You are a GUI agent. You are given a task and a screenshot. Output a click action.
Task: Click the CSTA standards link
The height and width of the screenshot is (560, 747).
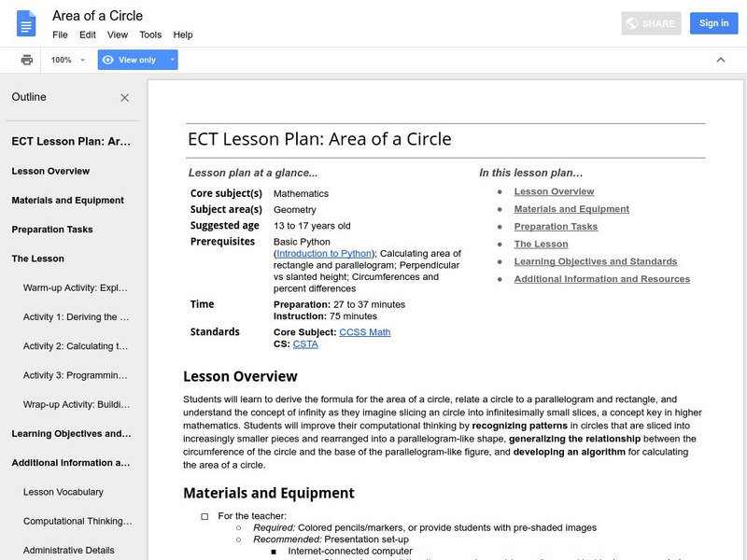[x=305, y=344]
